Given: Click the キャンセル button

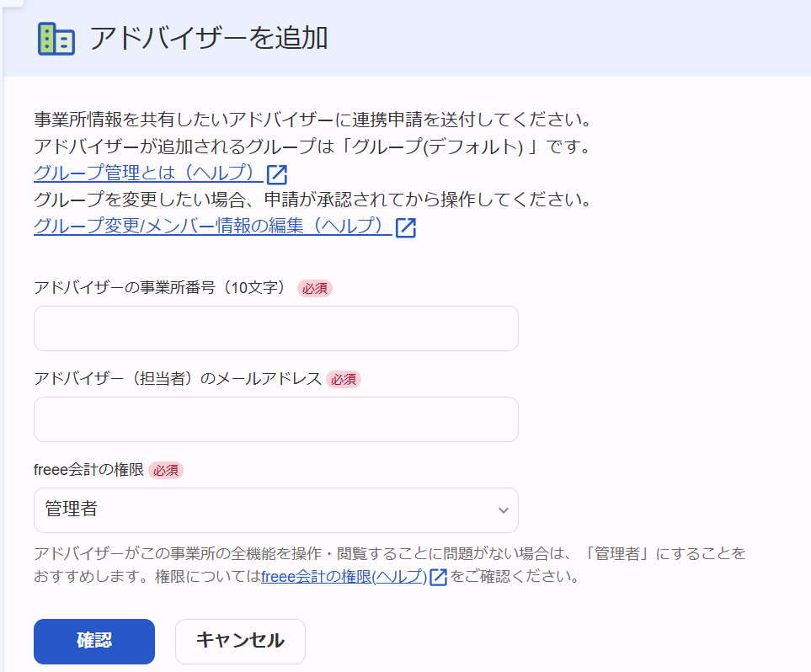Looking at the screenshot, I should click(x=240, y=641).
